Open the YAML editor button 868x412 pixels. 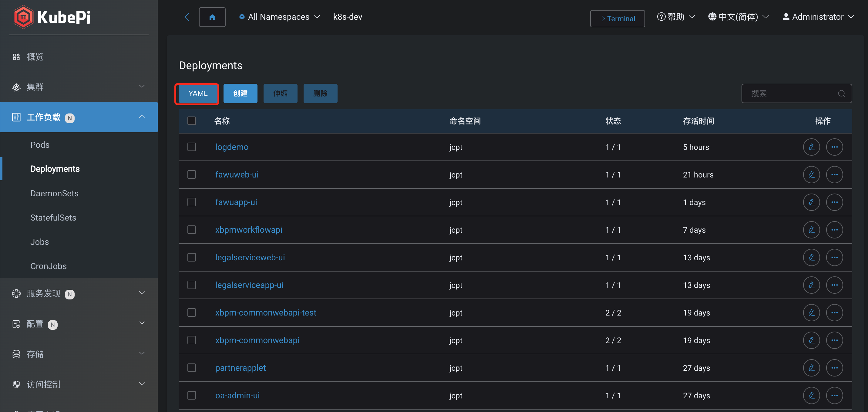[x=197, y=93]
